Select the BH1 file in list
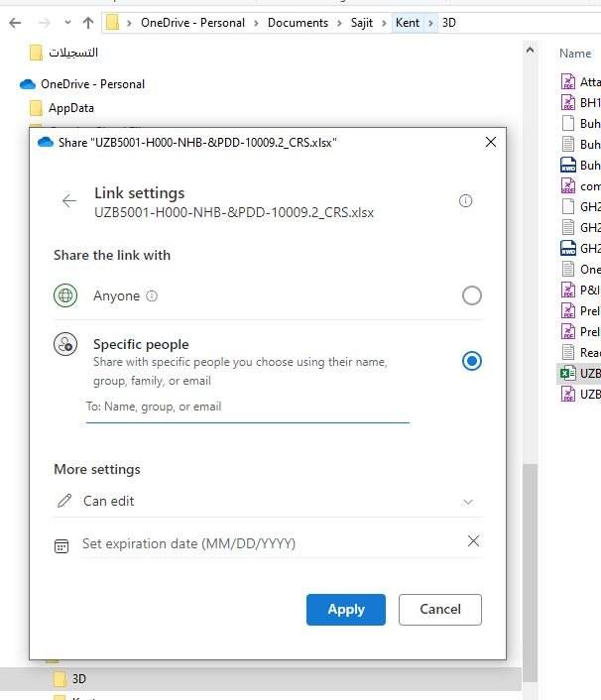 580,103
